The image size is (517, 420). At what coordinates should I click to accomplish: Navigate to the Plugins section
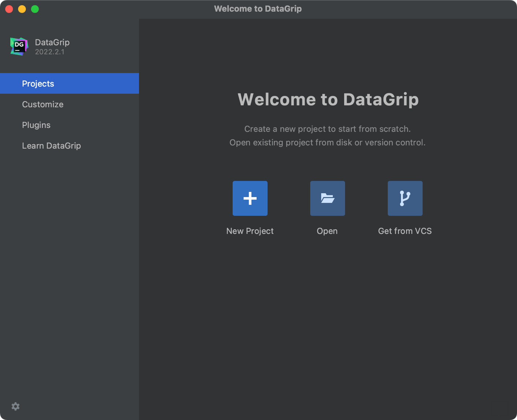tap(36, 125)
